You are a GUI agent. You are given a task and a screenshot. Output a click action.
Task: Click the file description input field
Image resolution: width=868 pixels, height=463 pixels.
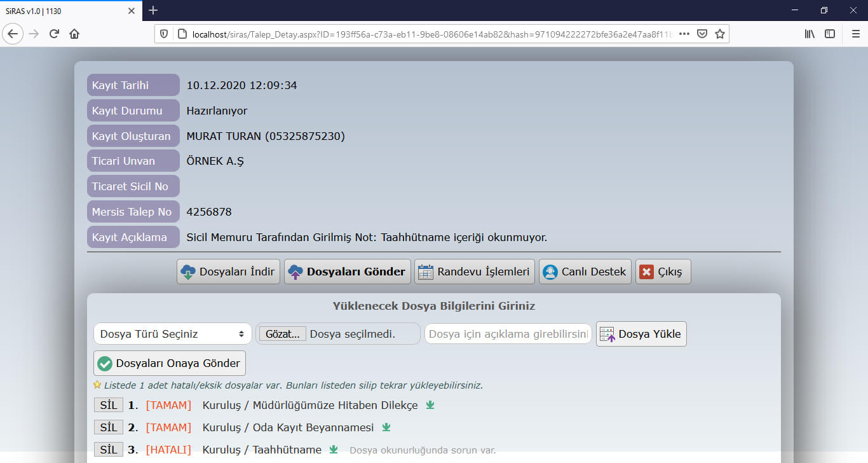[508, 334]
